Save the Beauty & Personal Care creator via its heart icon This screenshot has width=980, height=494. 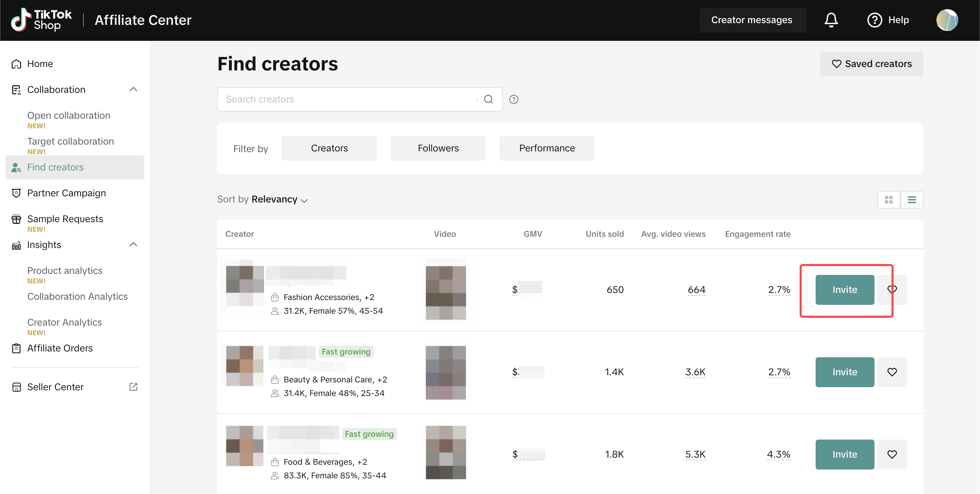point(892,372)
